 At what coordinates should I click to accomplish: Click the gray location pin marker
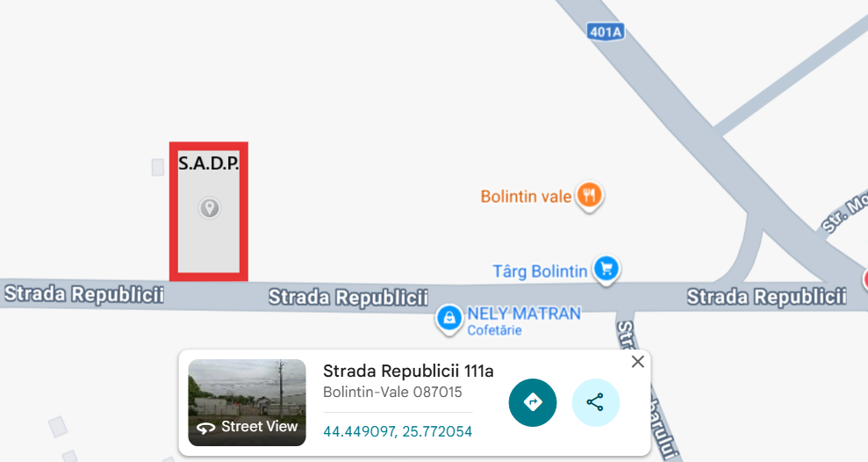click(x=209, y=208)
